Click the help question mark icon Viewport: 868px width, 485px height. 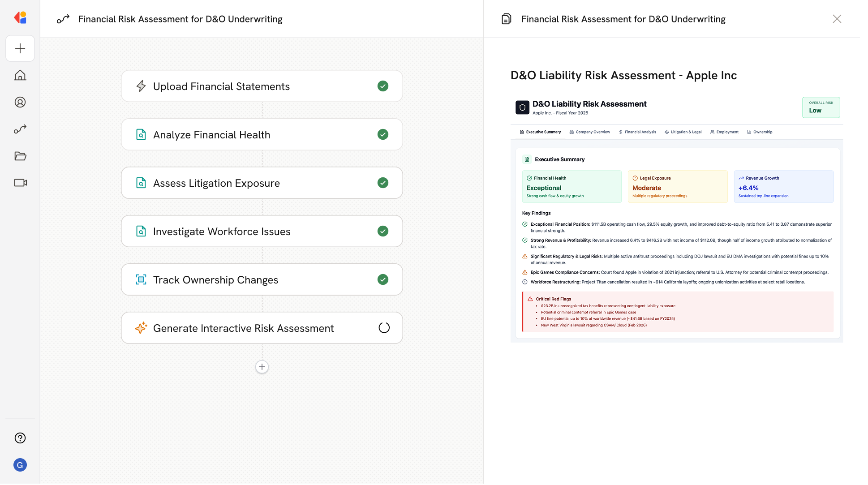20,438
